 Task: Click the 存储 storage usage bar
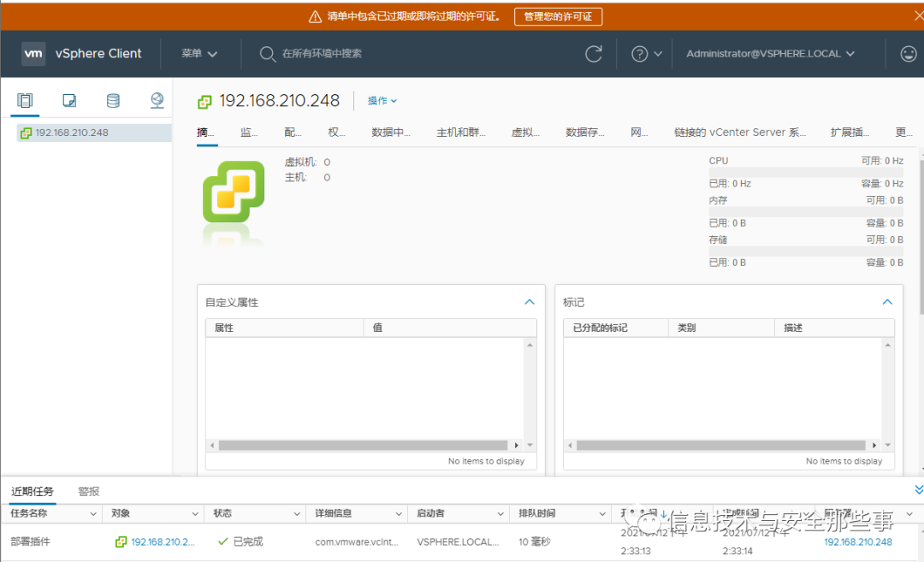point(806,251)
